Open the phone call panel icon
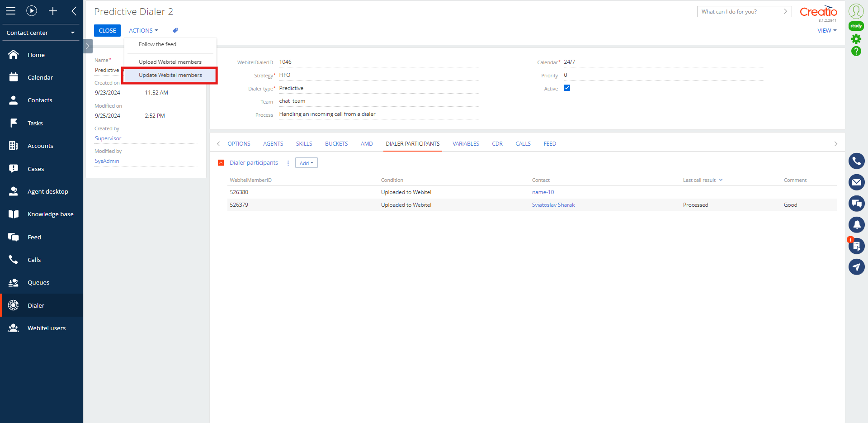This screenshot has width=868, height=423. (857, 161)
